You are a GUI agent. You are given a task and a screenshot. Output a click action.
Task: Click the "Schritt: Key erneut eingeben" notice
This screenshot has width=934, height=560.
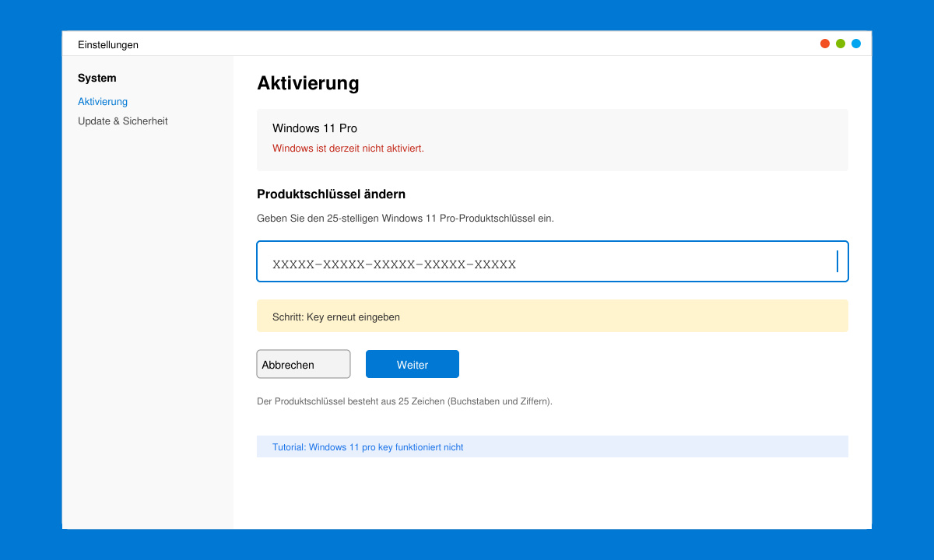pyautogui.click(x=553, y=316)
